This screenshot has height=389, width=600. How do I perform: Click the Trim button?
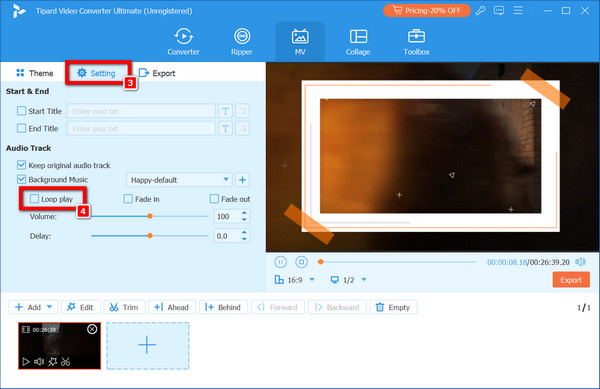124,307
